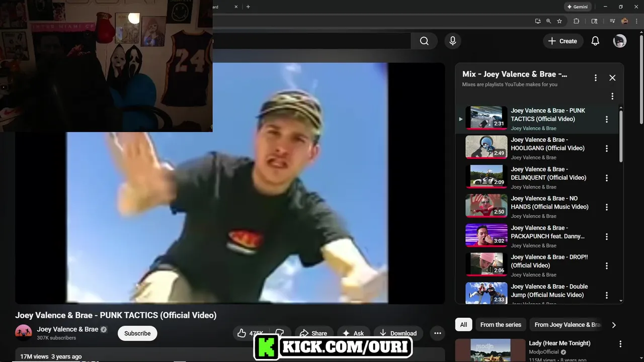644x362 pixels.
Task: Open options for Lady (Hear Me Tonight) video
Action: 620,344
